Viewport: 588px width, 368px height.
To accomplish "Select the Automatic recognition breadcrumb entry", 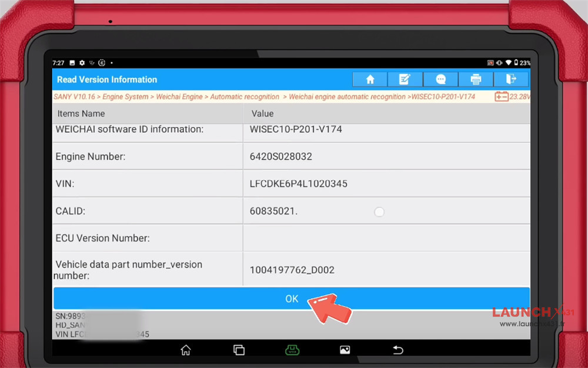I will click(x=245, y=96).
